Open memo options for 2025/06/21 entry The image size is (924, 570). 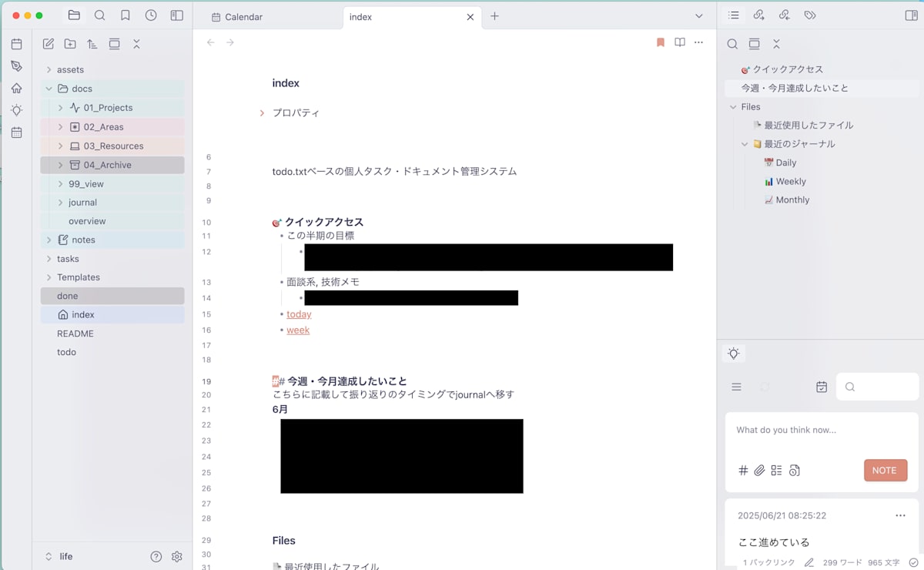[900, 516]
